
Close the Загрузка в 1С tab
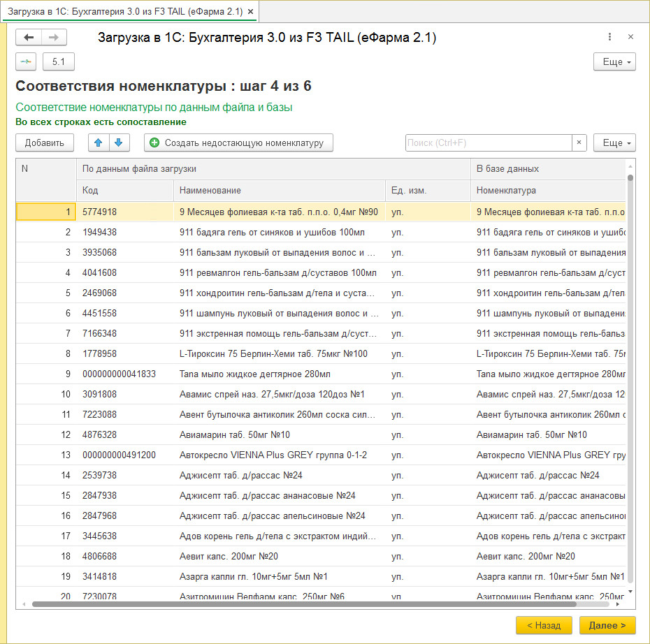coord(250,12)
